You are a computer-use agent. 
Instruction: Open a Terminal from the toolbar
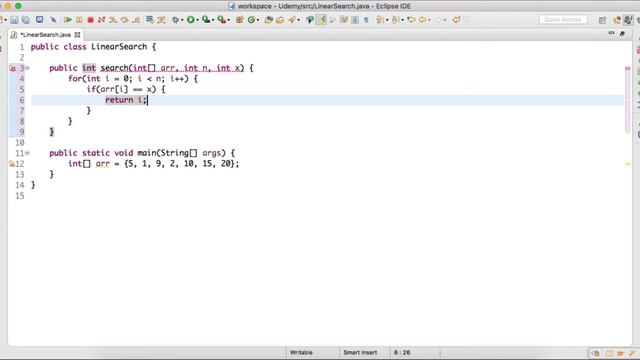pos(40,20)
